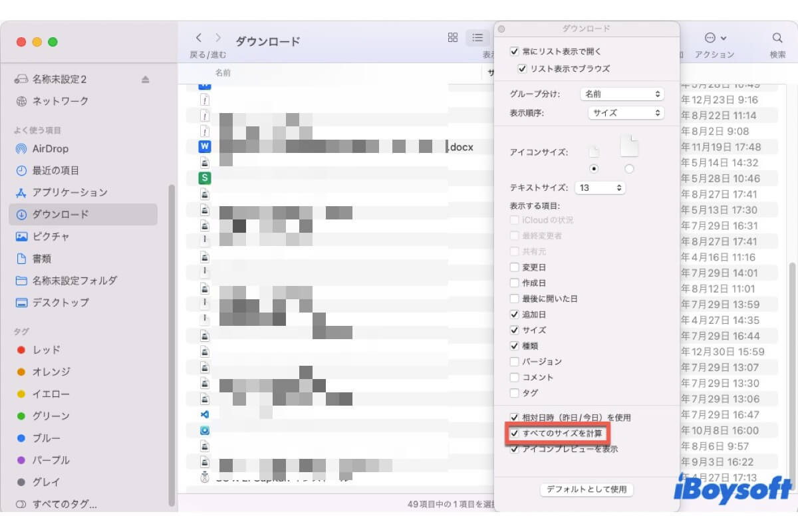Click the red レッド tag
The height and width of the screenshot is (532, 798).
[46, 350]
